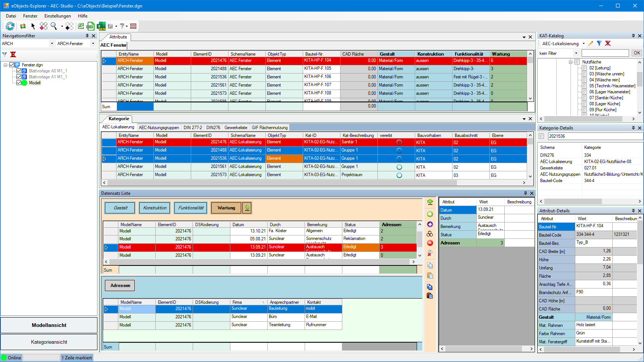Click the red X clear-filter icon in Navigationsfilter
644x362 pixels.
click(x=13, y=54)
